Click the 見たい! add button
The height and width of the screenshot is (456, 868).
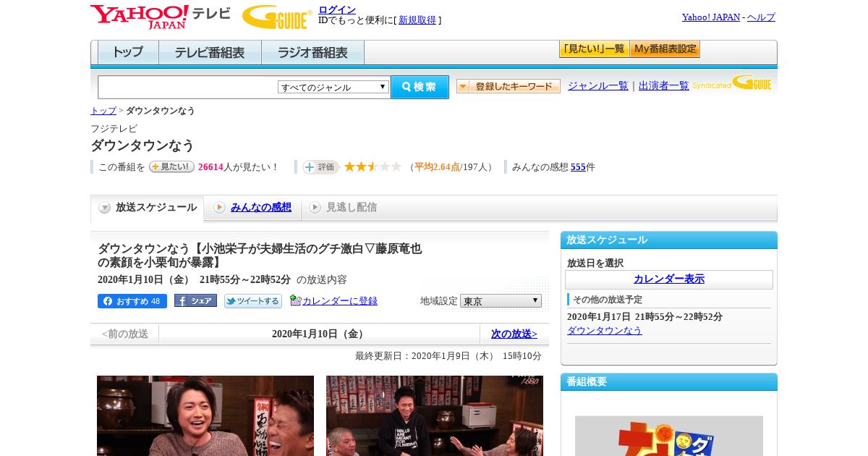171,166
